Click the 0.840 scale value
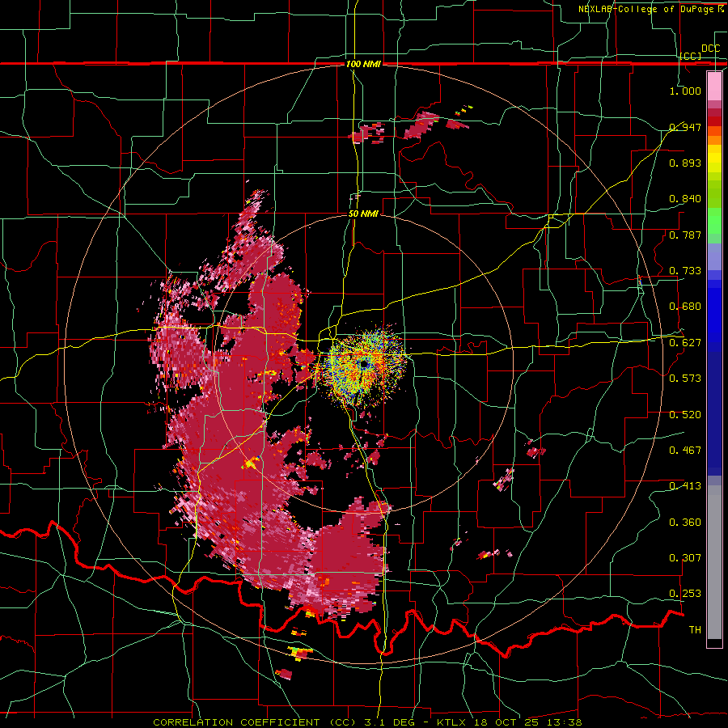Viewport: 728px width, 728px height. 685,199
